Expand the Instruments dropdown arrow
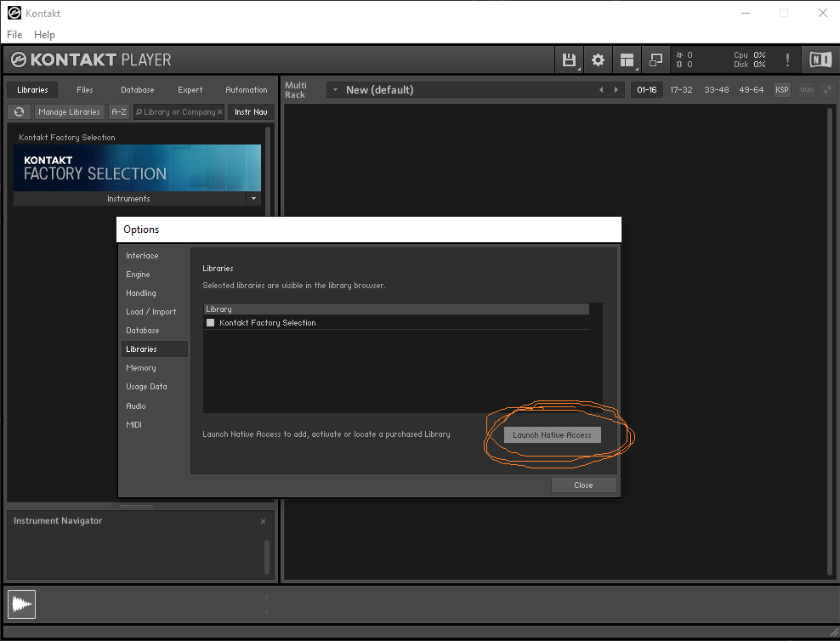840x641 pixels. (253, 199)
